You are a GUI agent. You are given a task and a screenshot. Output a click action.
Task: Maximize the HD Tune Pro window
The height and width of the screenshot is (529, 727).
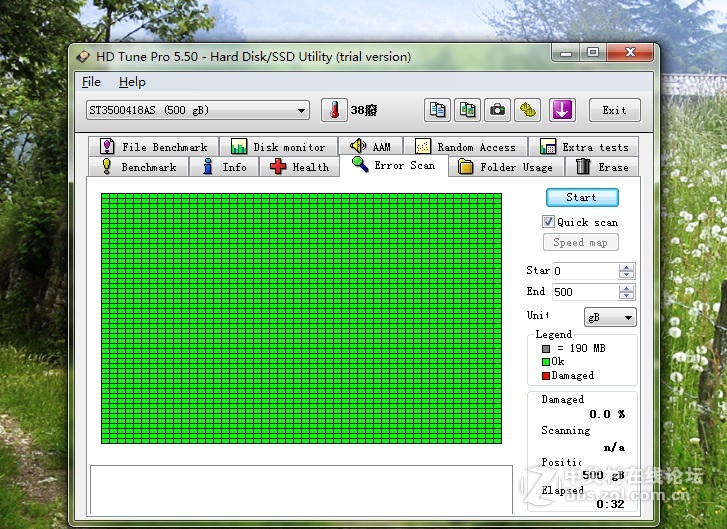click(x=593, y=53)
